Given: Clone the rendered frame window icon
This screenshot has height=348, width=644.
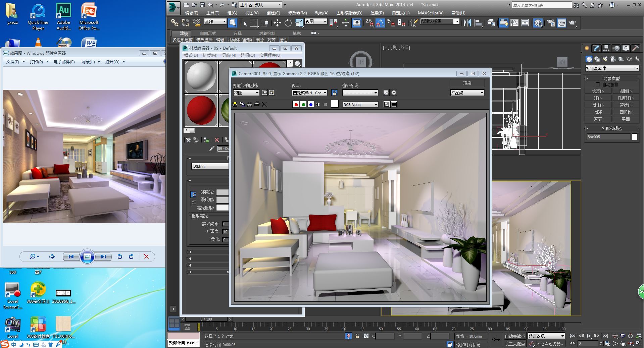Looking at the screenshot, I should coord(249,104).
